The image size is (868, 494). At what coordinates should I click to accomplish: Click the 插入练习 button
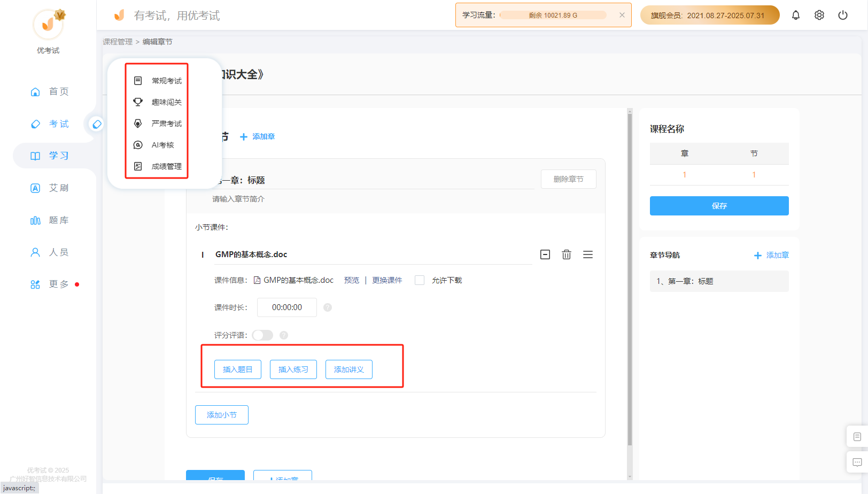coord(293,369)
